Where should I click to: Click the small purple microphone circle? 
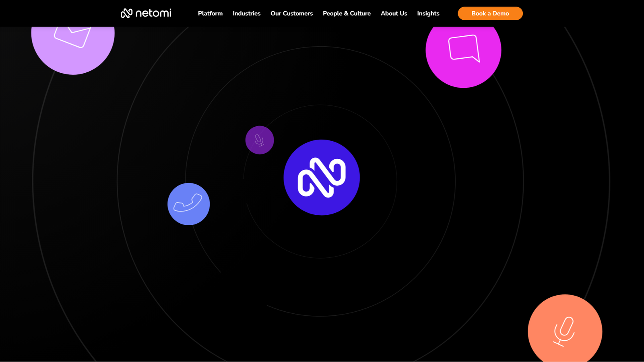[260, 140]
